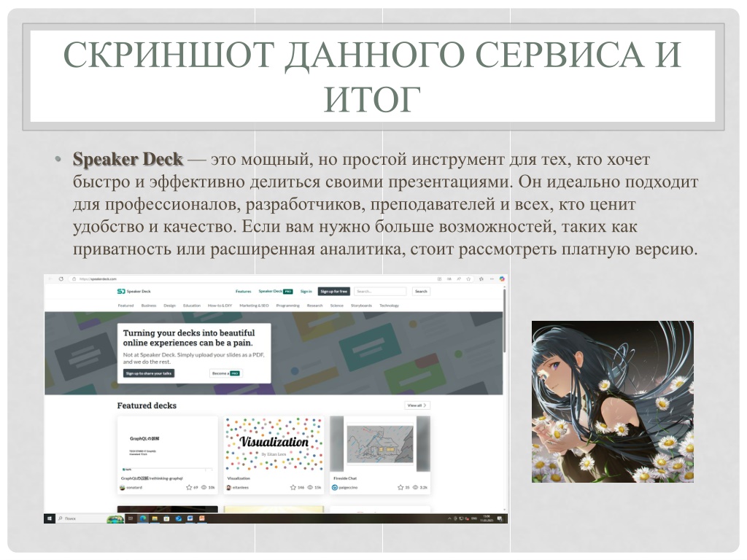Image resolution: width=747 pixels, height=560 pixels.
Task: Open the notification center icon
Action: point(500,518)
